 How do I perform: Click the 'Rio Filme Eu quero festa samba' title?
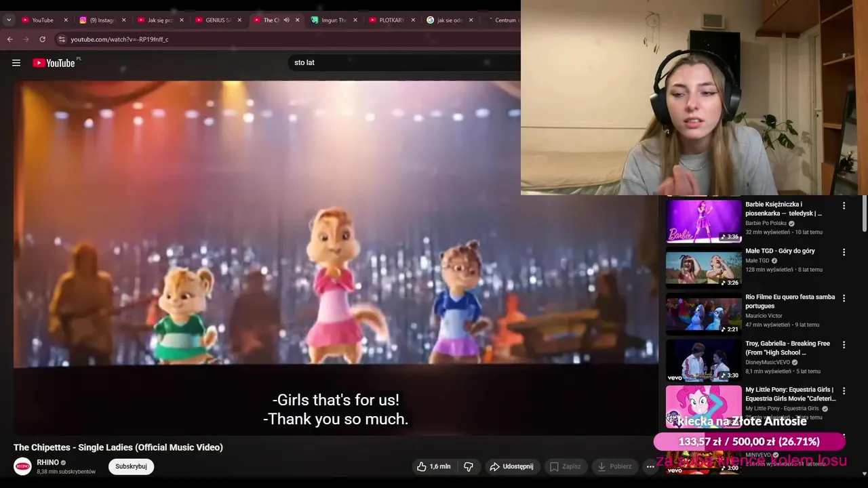(x=790, y=302)
